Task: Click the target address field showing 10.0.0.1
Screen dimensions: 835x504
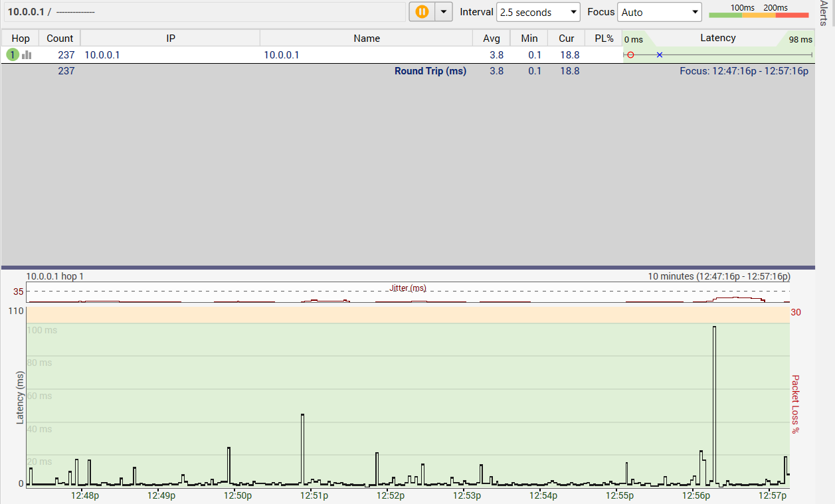Action: pyautogui.click(x=203, y=12)
